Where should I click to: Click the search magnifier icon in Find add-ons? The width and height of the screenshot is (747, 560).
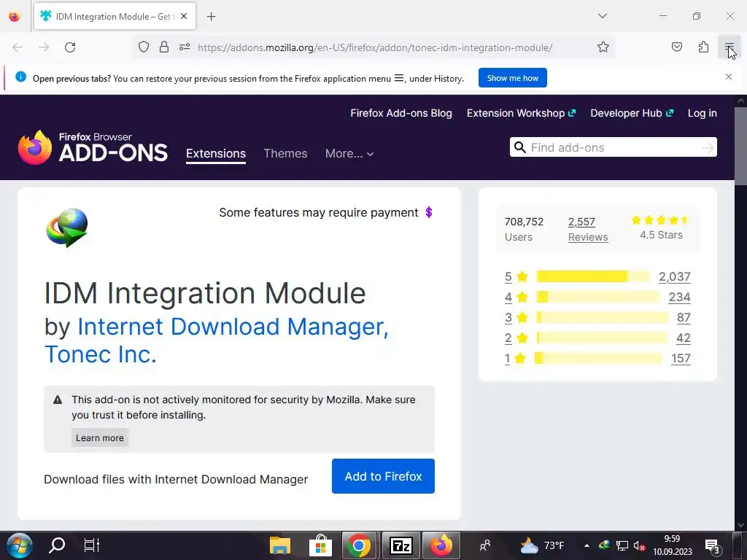[x=520, y=147]
